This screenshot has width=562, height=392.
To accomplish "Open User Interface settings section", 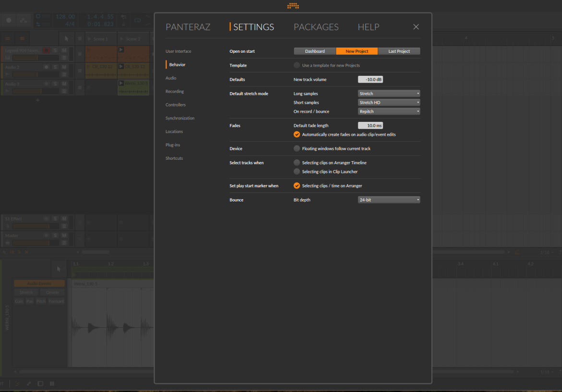I will click(x=178, y=51).
